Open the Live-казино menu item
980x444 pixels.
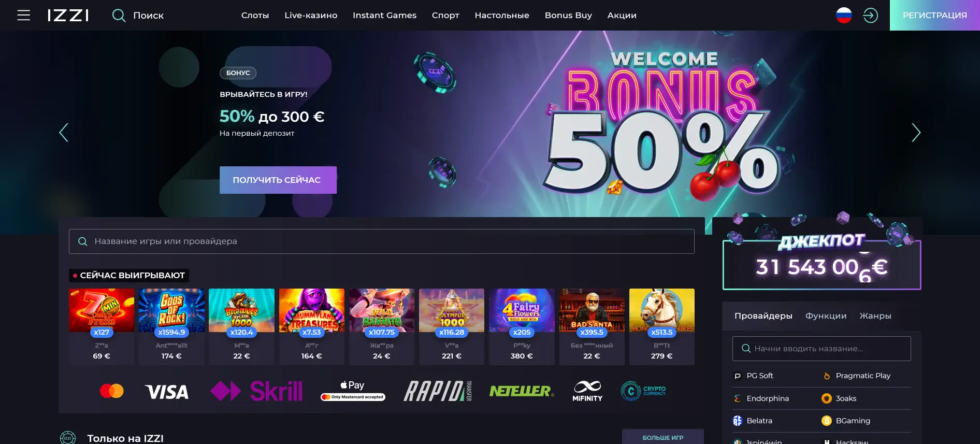click(x=311, y=15)
